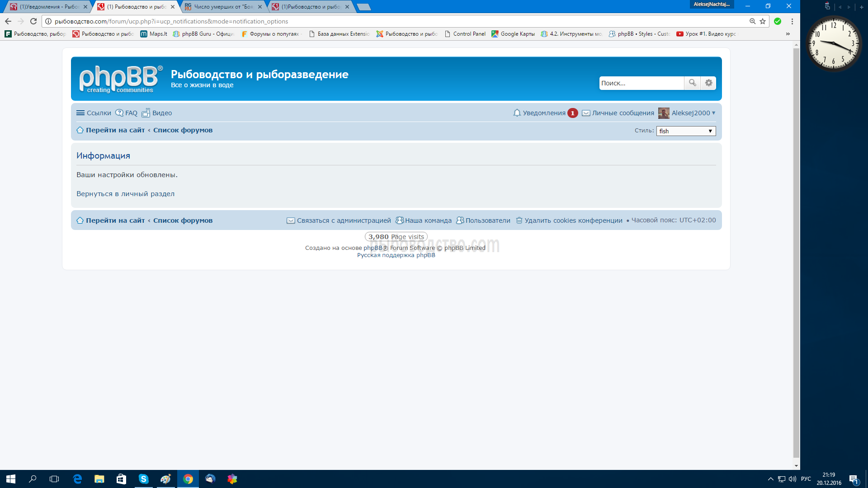Click in the Поиск search field

(x=641, y=83)
